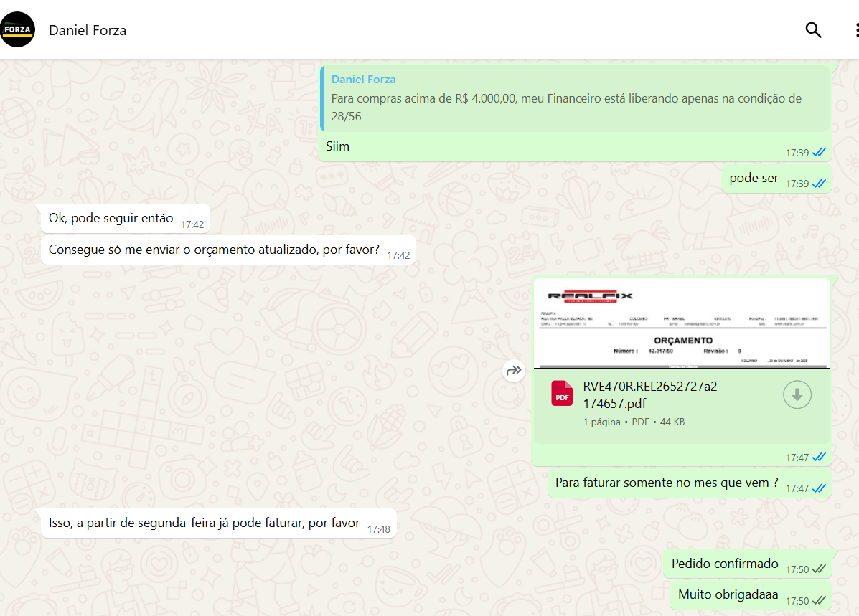859x616 pixels.
Task: Click the "orçamento atualizado, por favor?" message
Action: [214, 250]
